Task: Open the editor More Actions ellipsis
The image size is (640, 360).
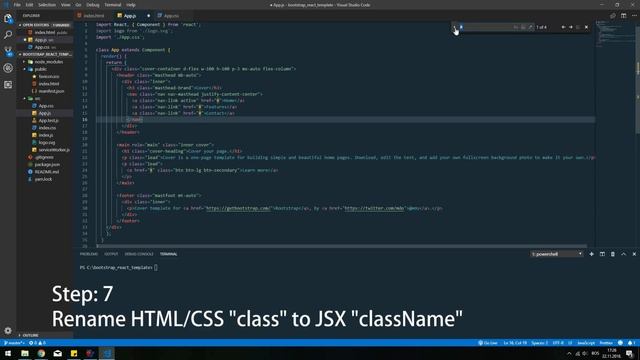Action: coord(634,16)
